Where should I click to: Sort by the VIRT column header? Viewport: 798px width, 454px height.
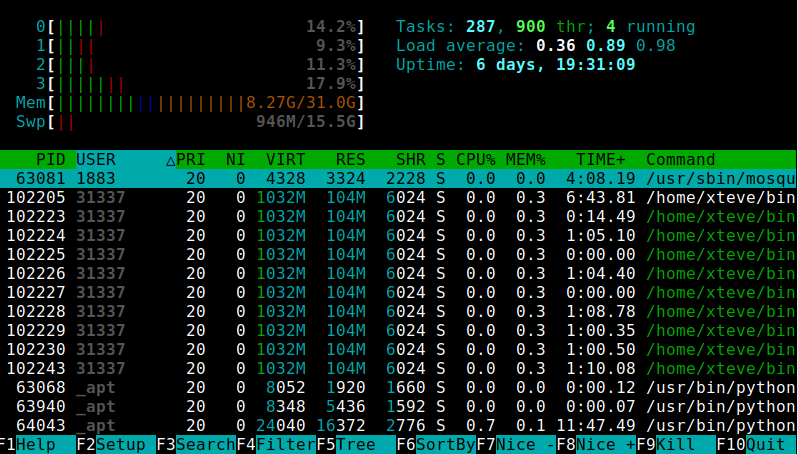click(x=285, y=160)
